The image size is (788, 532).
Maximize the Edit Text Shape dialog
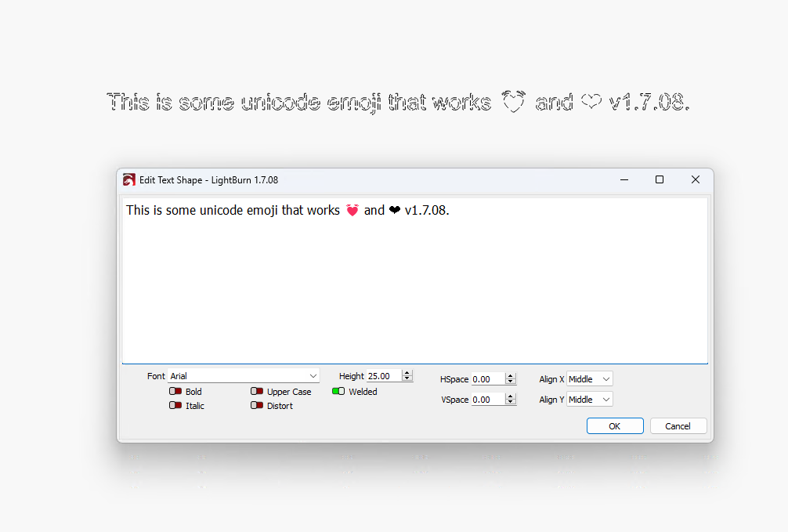[x=660, y=179]
